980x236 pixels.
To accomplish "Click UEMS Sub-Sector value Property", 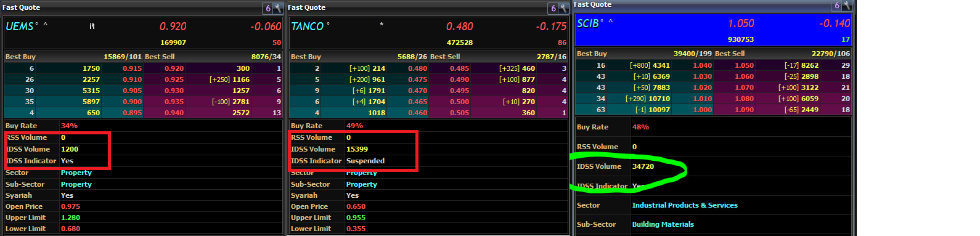I will pyautogui.click(x=76, y=184).
